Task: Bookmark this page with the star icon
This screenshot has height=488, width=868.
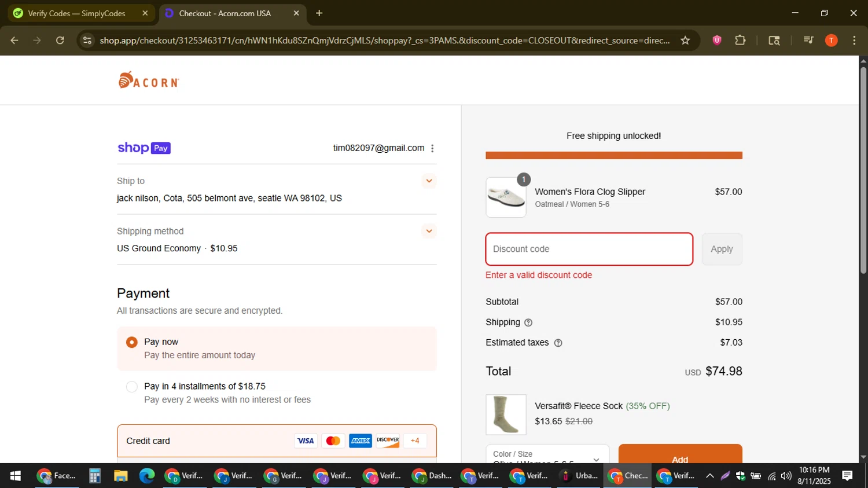Action: click(685, 40)
